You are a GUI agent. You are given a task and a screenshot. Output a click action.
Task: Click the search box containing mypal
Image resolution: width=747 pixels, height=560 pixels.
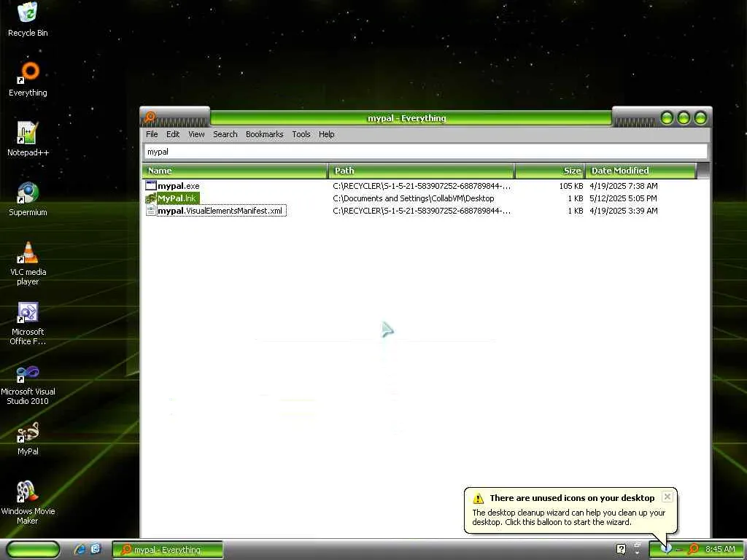coord(425,152)
